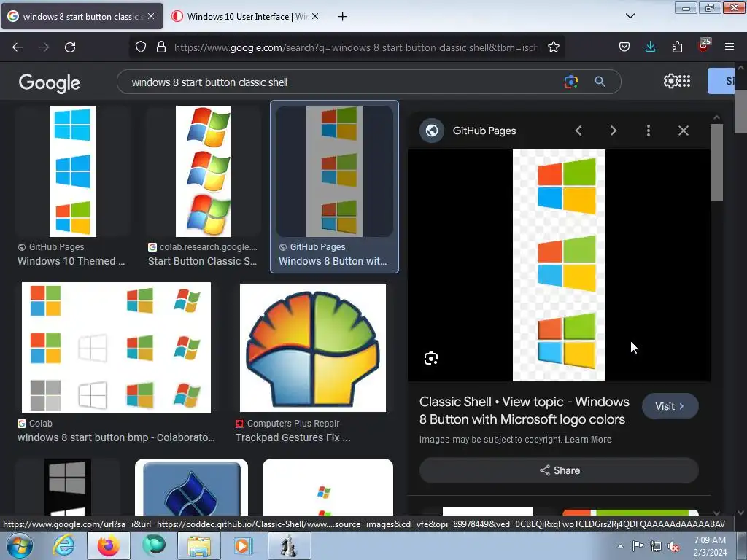This screenshot has width=747, height=560.
Task: Open the Classic Shell View topic title link
Action: 524,411
